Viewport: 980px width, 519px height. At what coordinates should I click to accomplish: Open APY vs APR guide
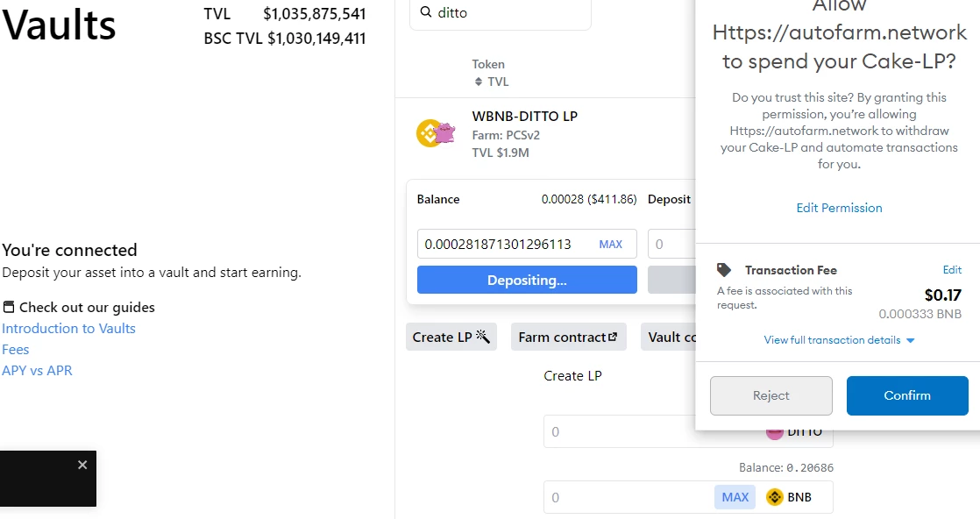coord(37,370)
